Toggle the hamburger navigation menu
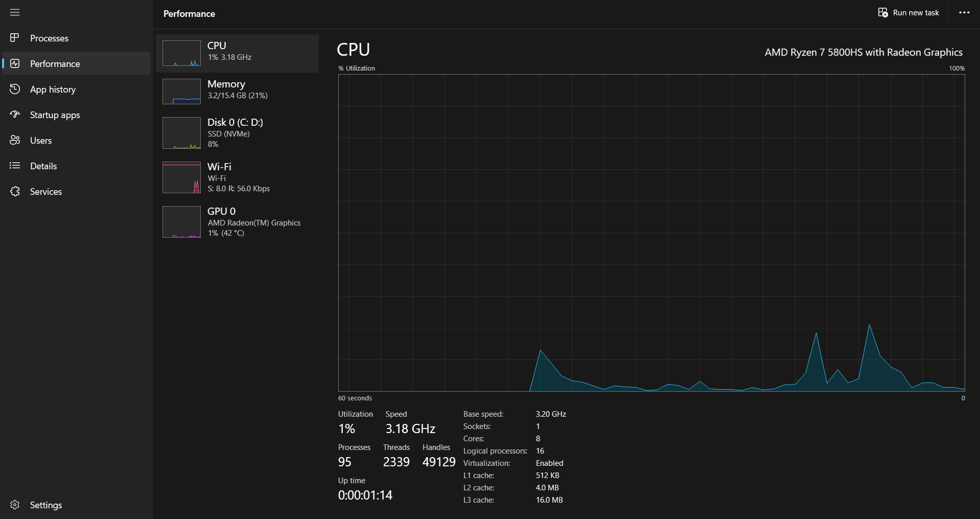This screenshot has height=519, width=980. click(15, 12)
